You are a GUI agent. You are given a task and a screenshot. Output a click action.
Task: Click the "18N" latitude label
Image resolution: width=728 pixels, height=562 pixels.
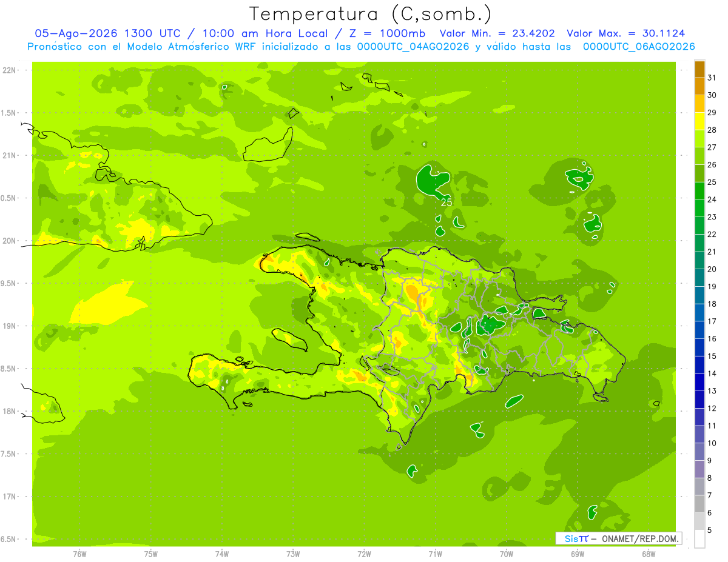(x=10, y=412)
